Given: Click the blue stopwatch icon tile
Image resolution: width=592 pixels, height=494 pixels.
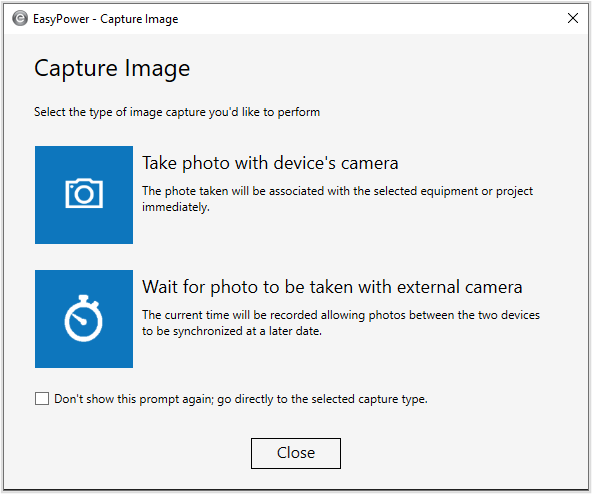Looking at the screenshot, I should tap(84, 319).
